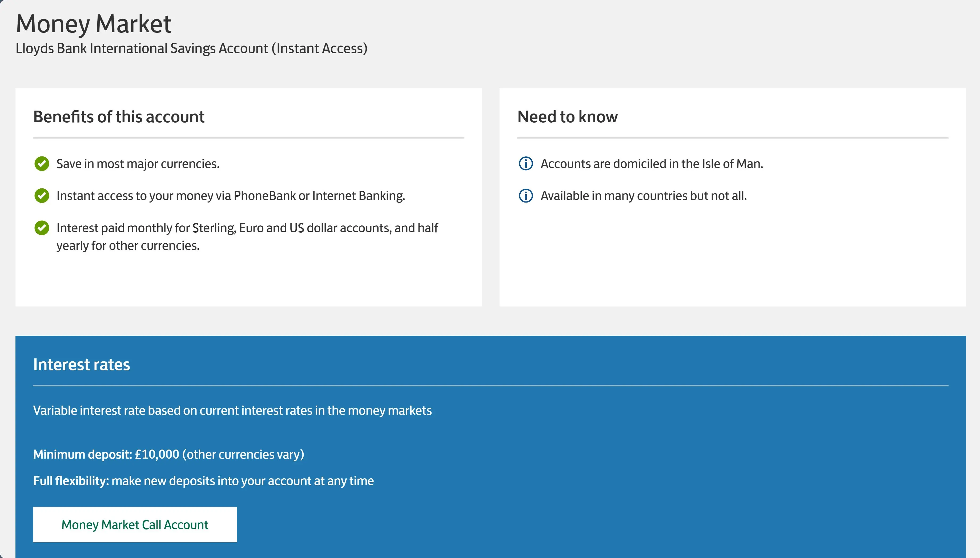Click "Accounts are domiciled in the Isle of Man."
This screenshot has width=980, height=558.
(652, 164)
